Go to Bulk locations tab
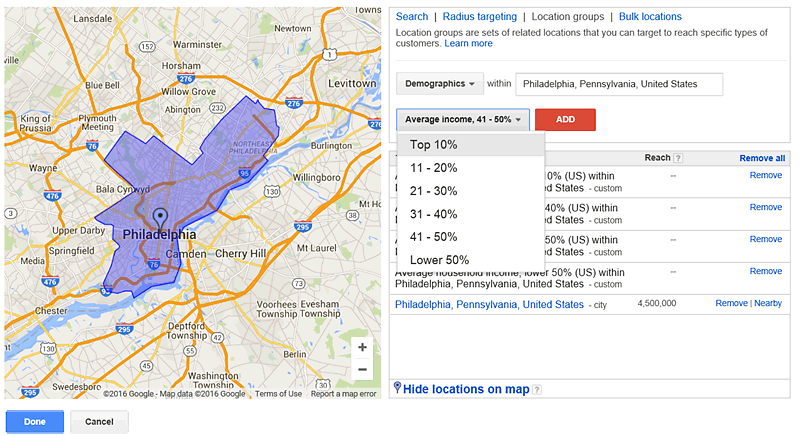 coord(650,17)
